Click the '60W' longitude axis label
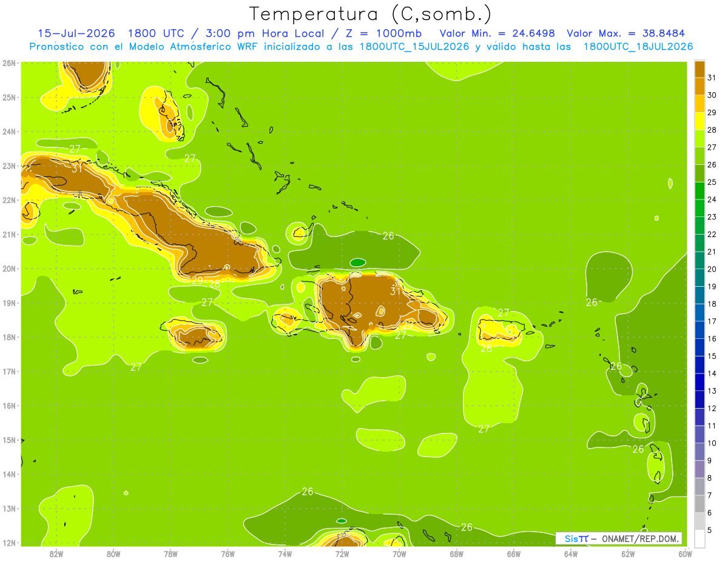The width and height of the screenshot is (728, 562). [685, 554]
